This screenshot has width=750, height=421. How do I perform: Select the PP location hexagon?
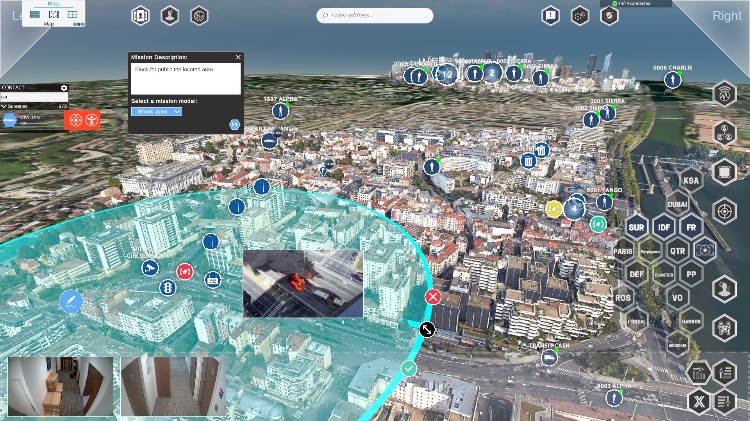tap(691, 274)
